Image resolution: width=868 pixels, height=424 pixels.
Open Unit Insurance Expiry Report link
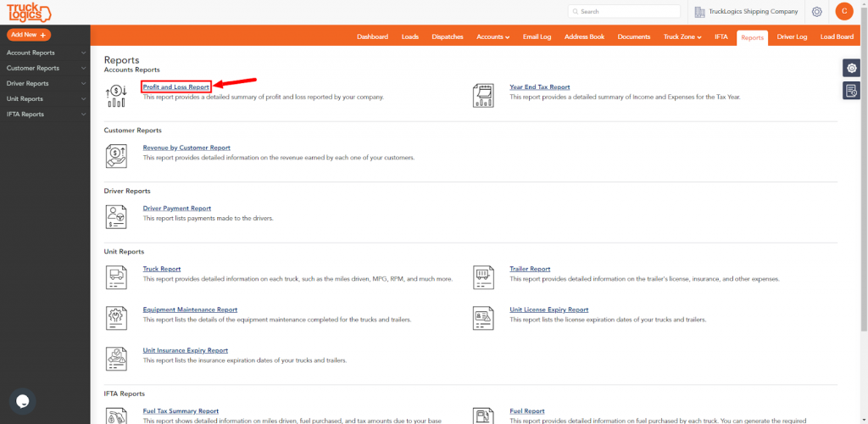point(186,350)
